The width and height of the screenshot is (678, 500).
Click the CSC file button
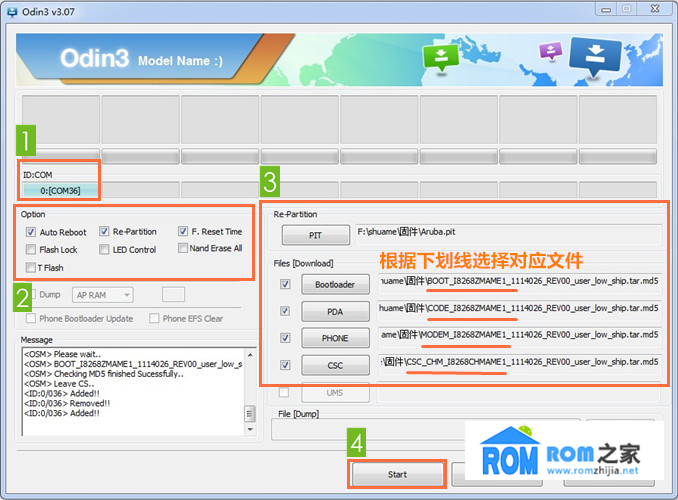point(335,365)
